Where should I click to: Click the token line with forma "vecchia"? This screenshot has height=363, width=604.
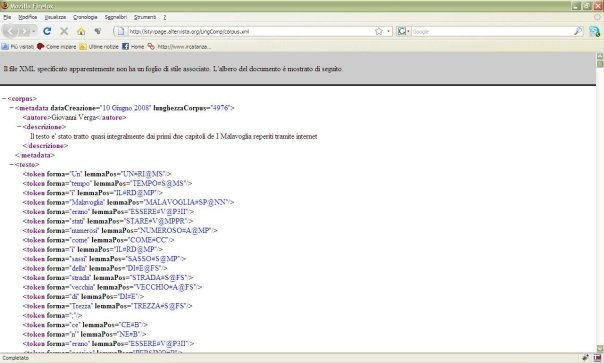tap(112, 287)
